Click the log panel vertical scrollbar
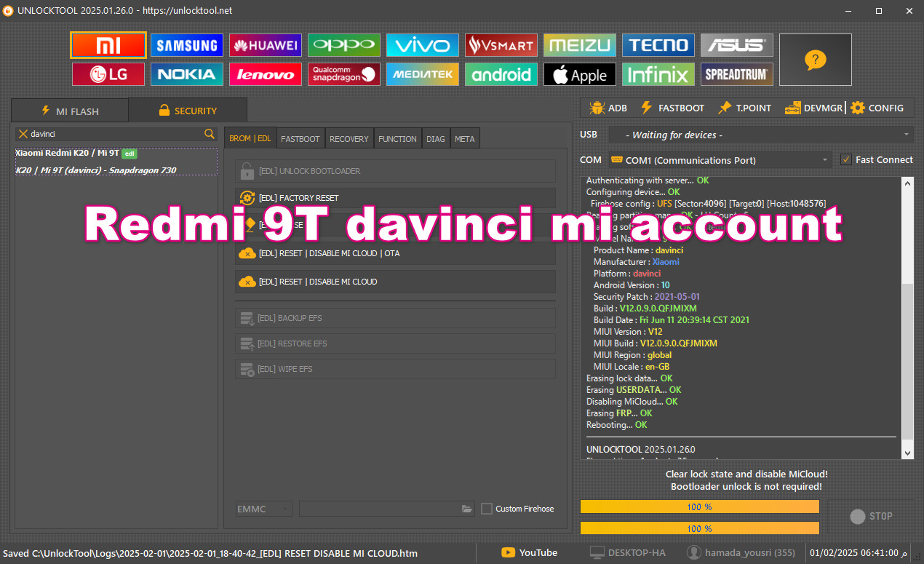This screenshot has width=924, height=564. tap(907, 318)
